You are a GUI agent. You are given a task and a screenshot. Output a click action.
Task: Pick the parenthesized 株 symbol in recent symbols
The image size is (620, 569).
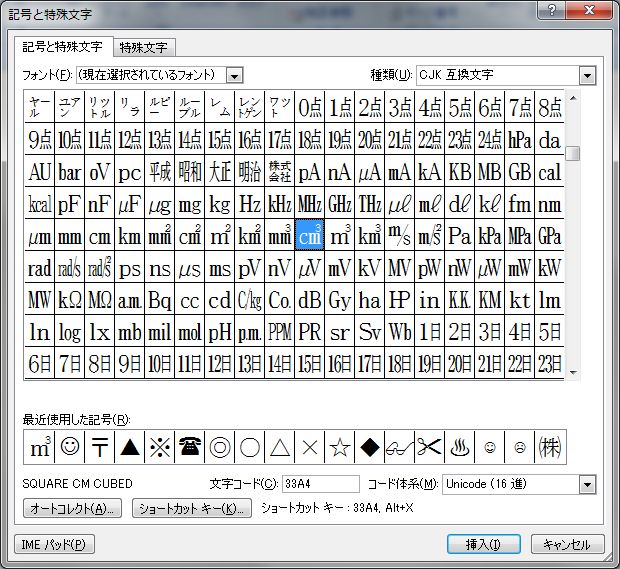click(x=550, y=447)
